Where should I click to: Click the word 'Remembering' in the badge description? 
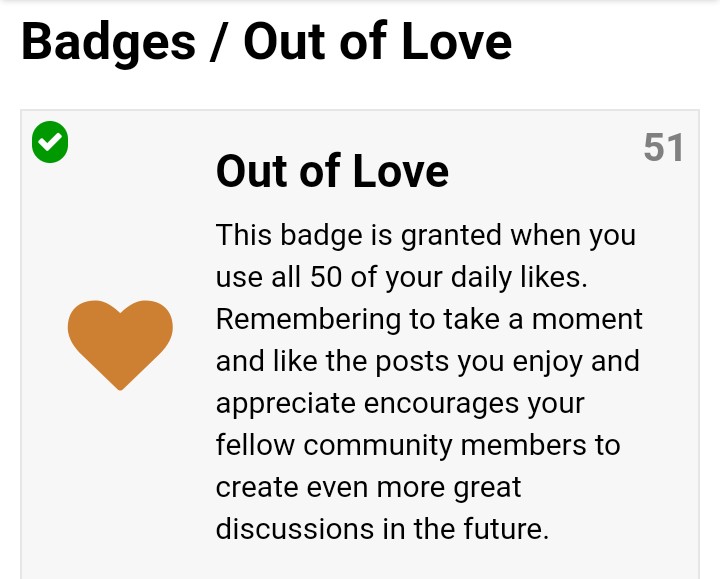click(308, 320)
